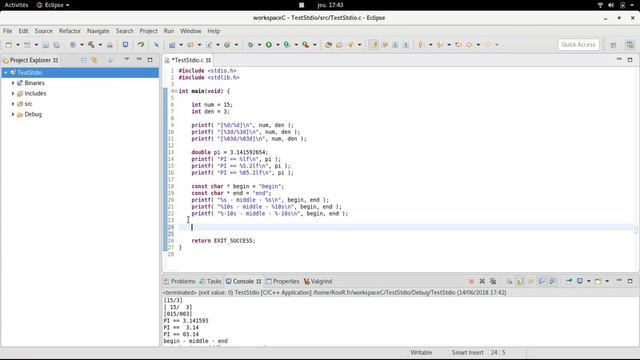Click the Last Edit Location icon

click(x=458, y=44)
